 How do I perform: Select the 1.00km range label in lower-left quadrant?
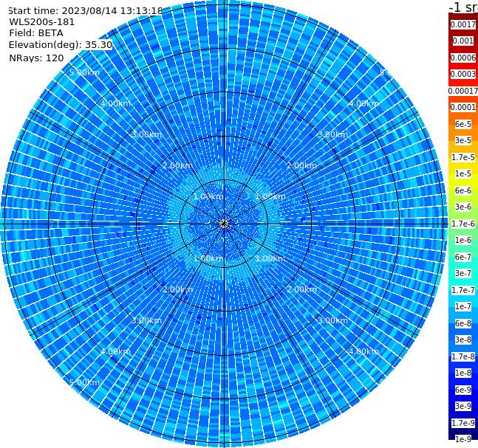[x=209, y=258]
